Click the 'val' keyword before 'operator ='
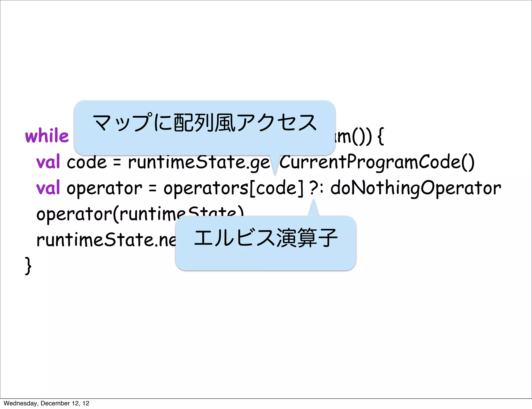The height and width of the screenshot is (409, 532). tap(48, 187)
